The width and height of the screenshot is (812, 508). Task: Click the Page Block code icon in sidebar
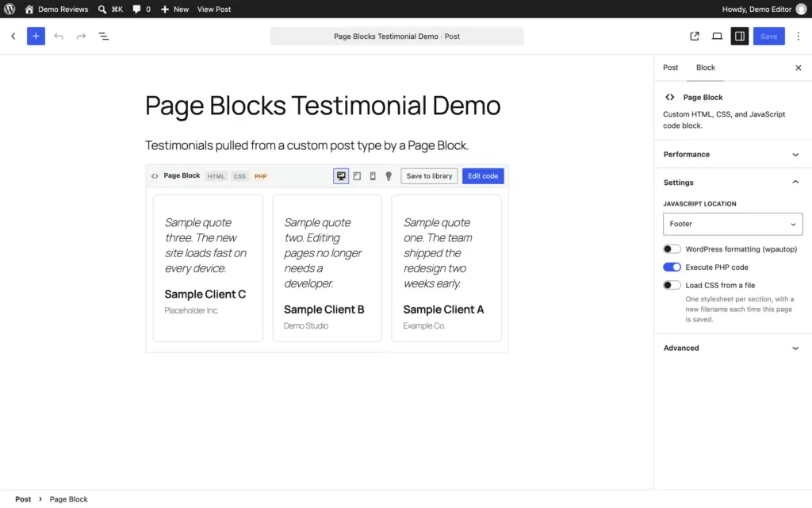669,98
